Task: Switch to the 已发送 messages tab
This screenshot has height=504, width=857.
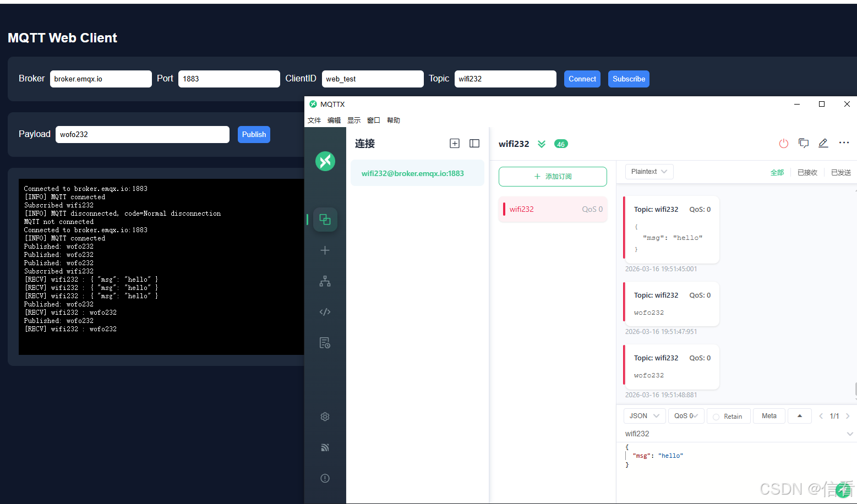Action: pyautogui.click(x=841, y=172)
